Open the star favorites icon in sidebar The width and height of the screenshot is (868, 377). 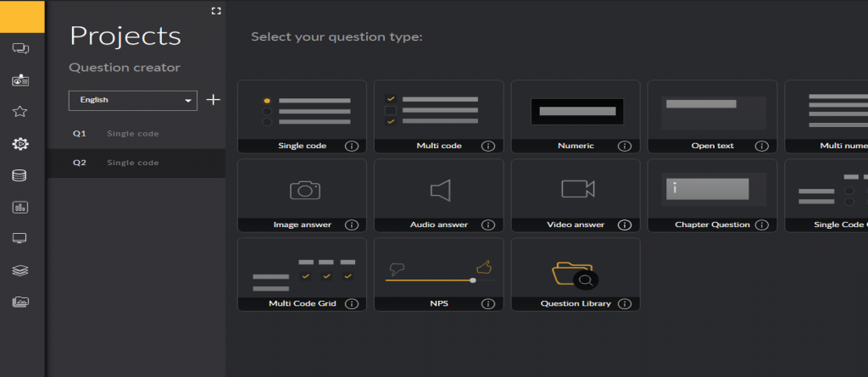(x=20, y=112)
